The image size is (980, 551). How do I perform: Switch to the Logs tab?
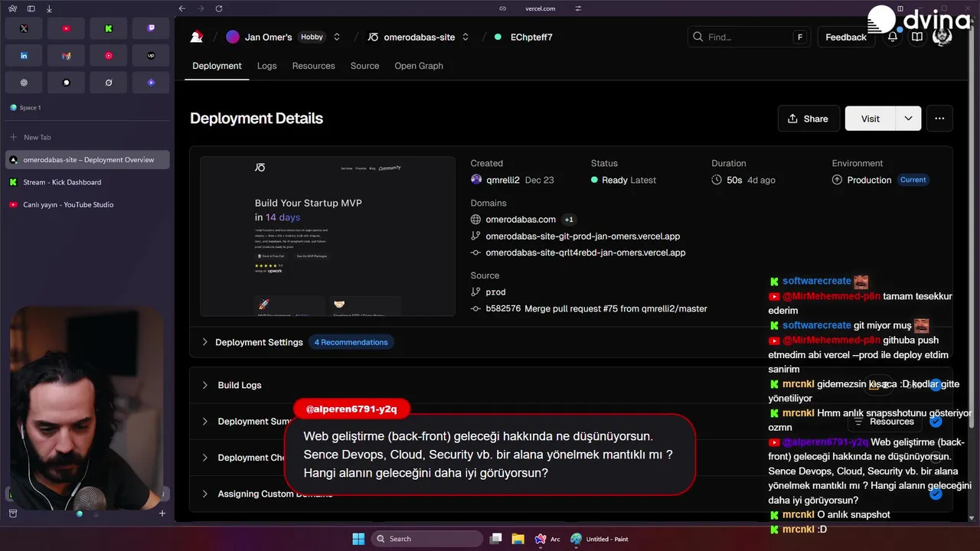tap(267, 66)
